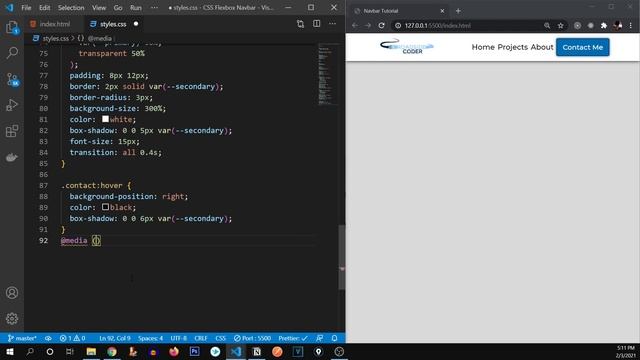Click the black color swatch on line 89
The width and height of the screenshot is (640, 360).
(x=105, y=207)
